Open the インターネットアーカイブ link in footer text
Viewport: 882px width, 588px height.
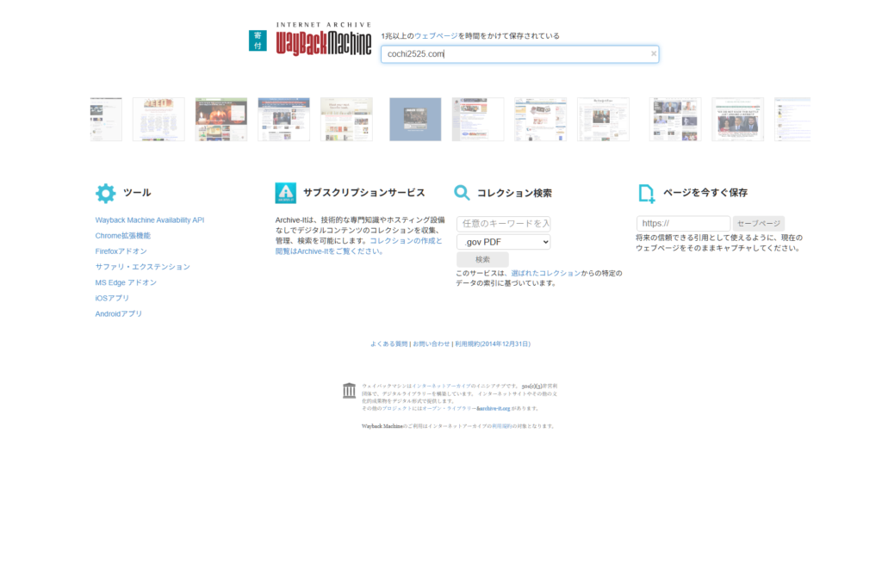pos(441,387)
